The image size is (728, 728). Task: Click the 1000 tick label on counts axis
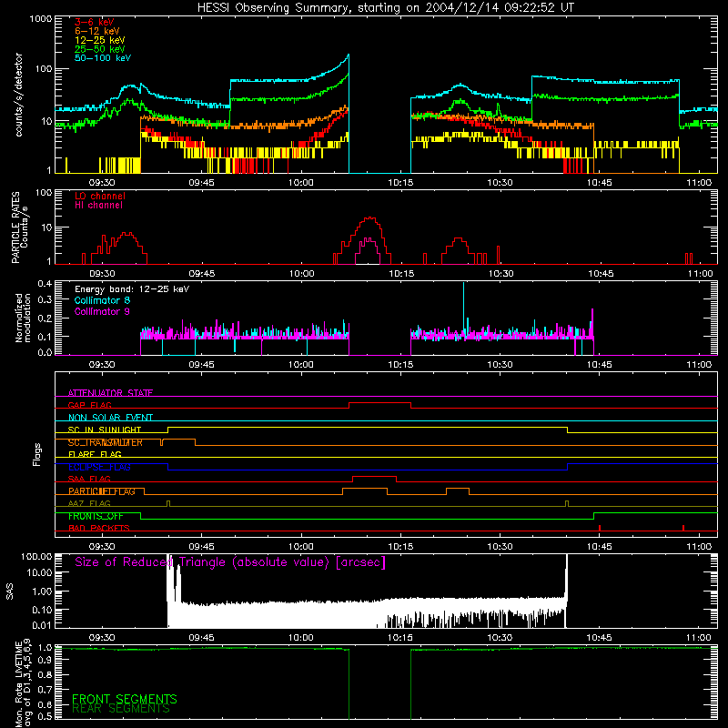click(x=41, y=19)
